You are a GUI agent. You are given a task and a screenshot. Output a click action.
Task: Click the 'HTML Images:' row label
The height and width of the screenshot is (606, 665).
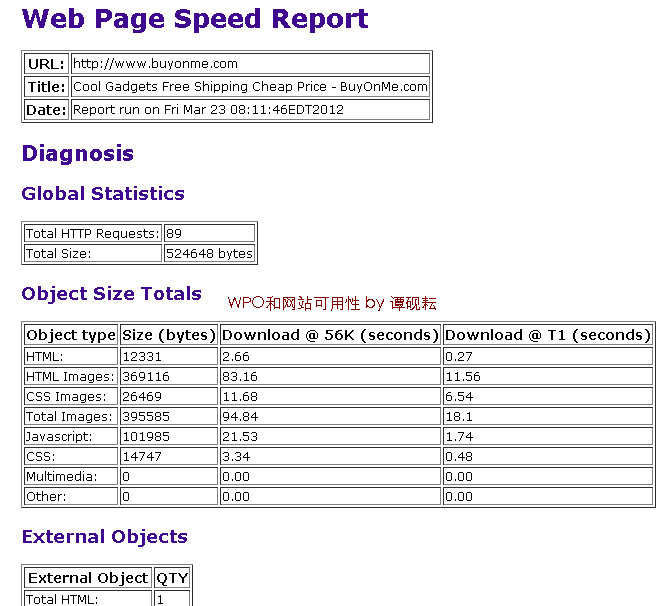pos(71,376)
